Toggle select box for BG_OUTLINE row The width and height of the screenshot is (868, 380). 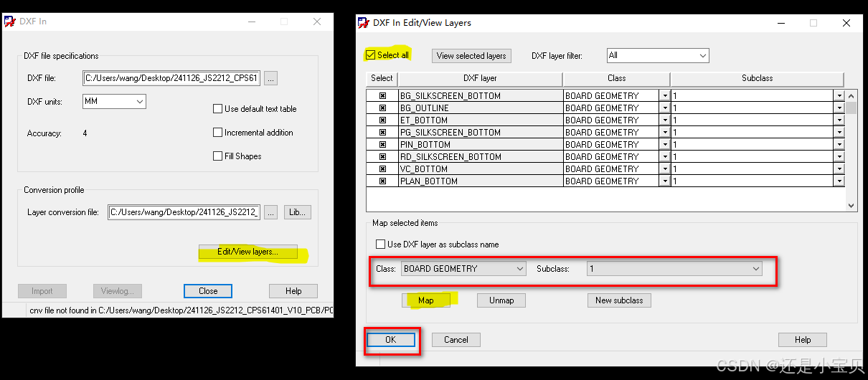coord(382,108)
